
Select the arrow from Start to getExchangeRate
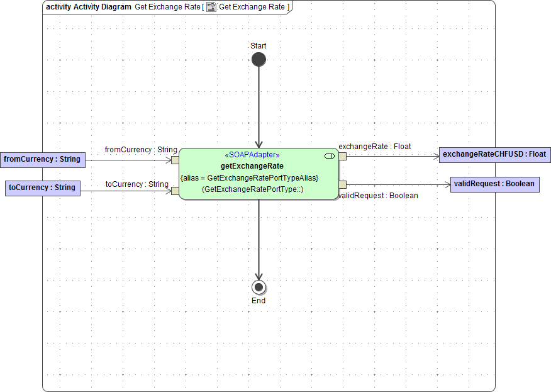coord(259,107)
